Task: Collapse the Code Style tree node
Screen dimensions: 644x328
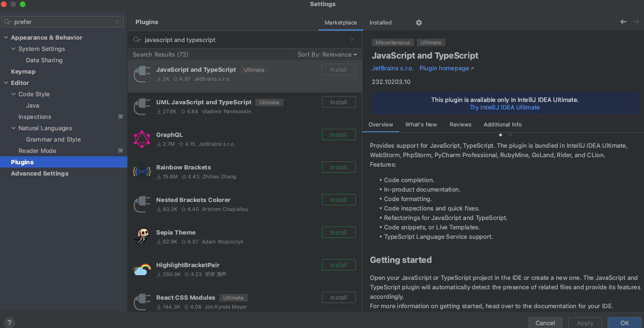Action: (13, 94)
